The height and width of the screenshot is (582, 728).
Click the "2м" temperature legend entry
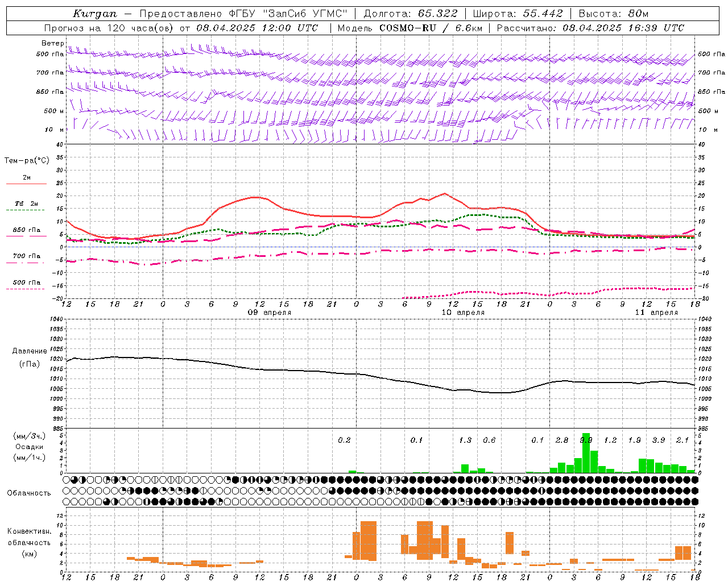27,178
